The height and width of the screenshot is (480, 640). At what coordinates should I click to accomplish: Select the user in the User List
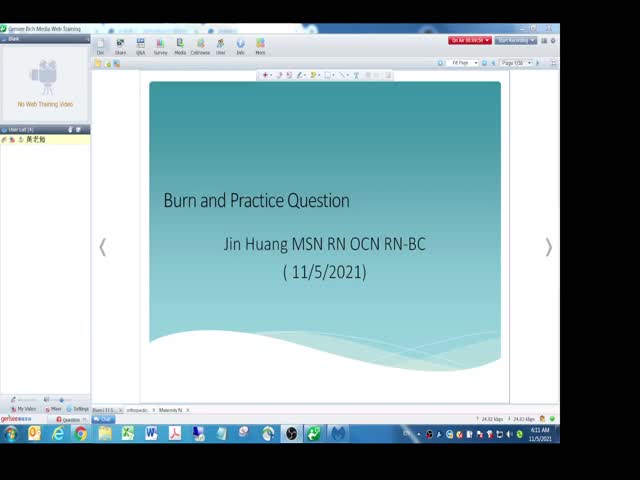(45, 140)
